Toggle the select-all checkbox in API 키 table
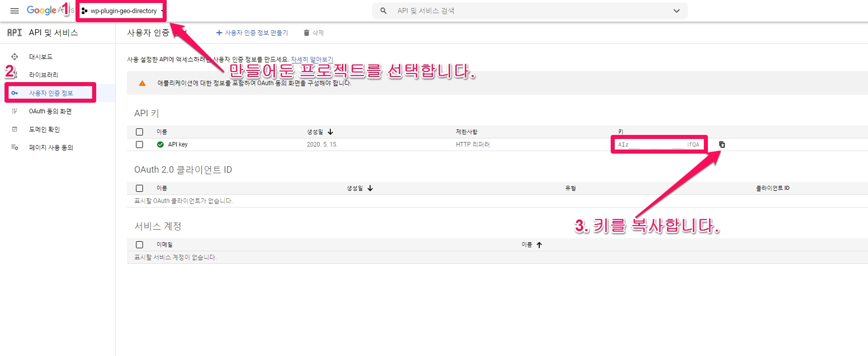The image size is (868, 356). 139,132
